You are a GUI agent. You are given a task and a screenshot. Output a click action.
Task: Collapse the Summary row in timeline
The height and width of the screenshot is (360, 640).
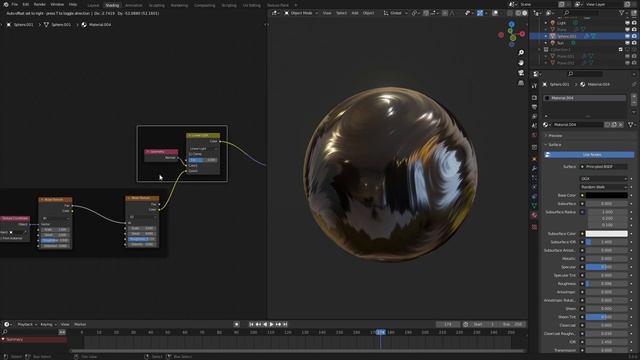3,339
